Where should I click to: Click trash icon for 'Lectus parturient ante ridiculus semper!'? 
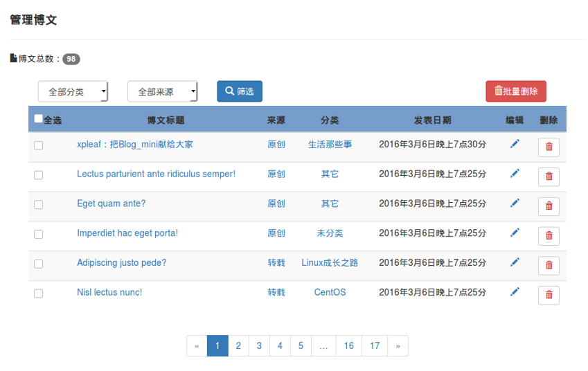tap(549, 177)
